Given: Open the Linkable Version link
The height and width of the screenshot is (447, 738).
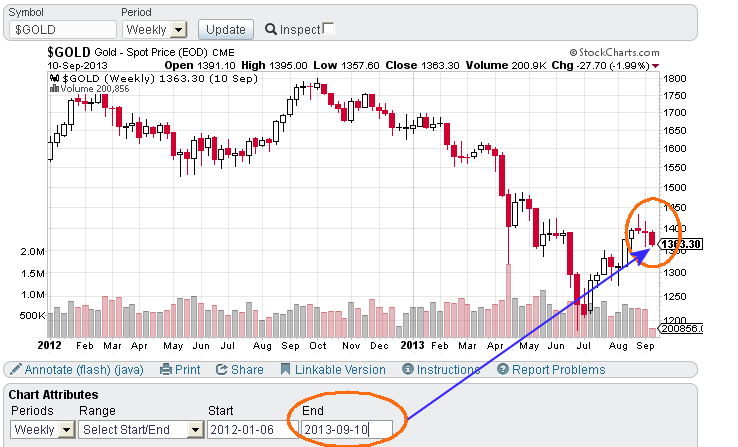Looking at the screenshot, I should (340, 370).
